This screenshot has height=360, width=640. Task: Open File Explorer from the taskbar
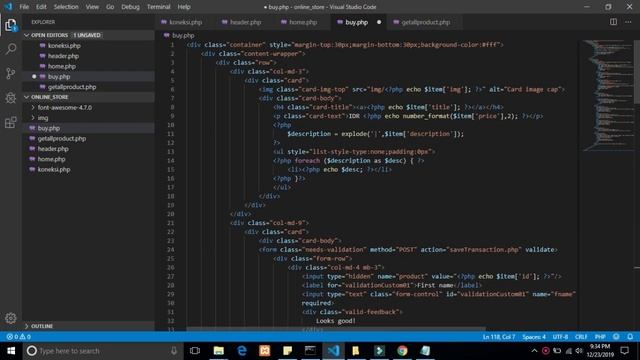[x=218, y=351]
